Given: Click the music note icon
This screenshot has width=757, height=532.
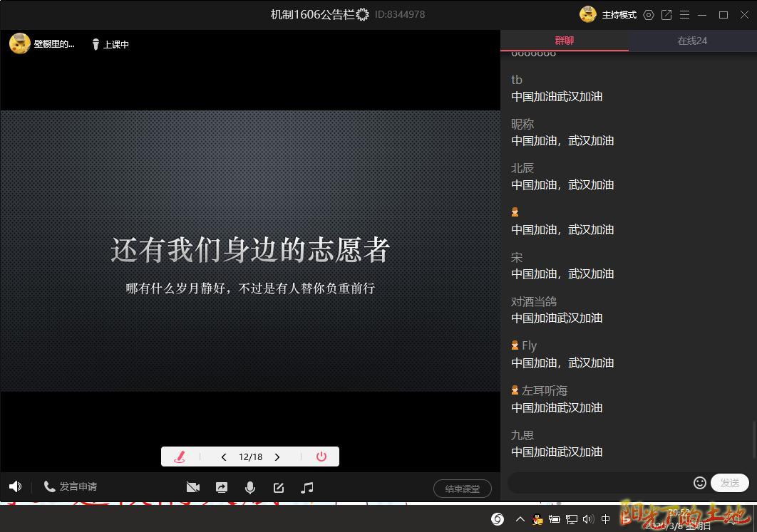Looking at the screenshot, I should (x=307, y=487).
